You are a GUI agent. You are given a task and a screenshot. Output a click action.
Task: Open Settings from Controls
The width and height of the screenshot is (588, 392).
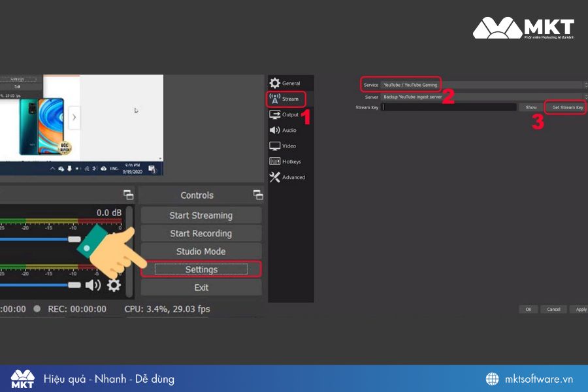click(201, 269)
